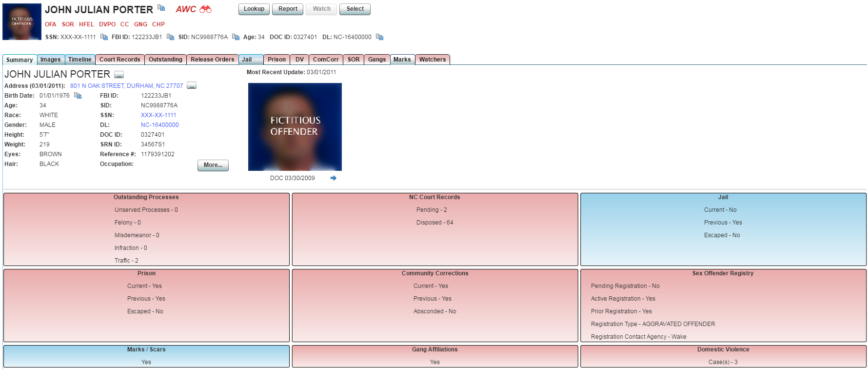Open the NC Court Records panel header
This screenshot has height=369, width=868.
pos(434,197)
